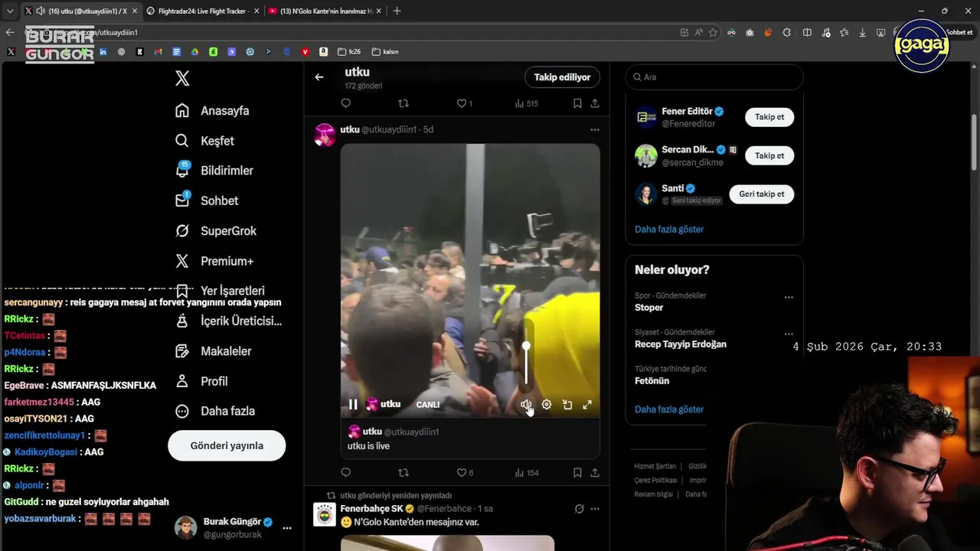
Task: Go to Anasayfa in the X sidebar
Action: click(212, 111)
